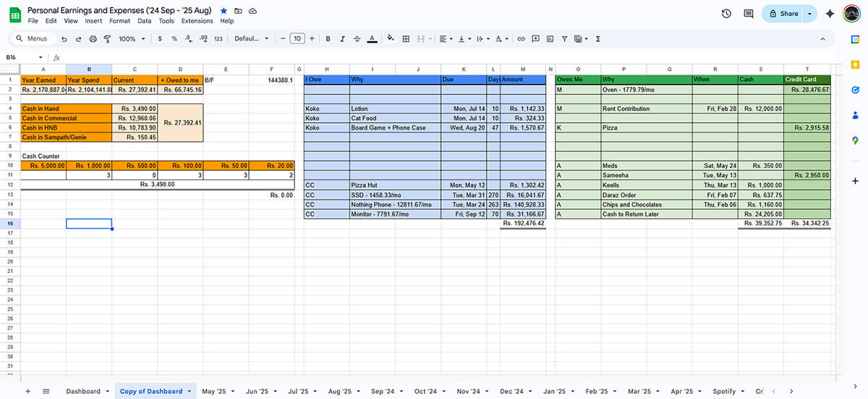This screenshot has width=868, height=399.
Task: Star this document
Action: [224, 11]
